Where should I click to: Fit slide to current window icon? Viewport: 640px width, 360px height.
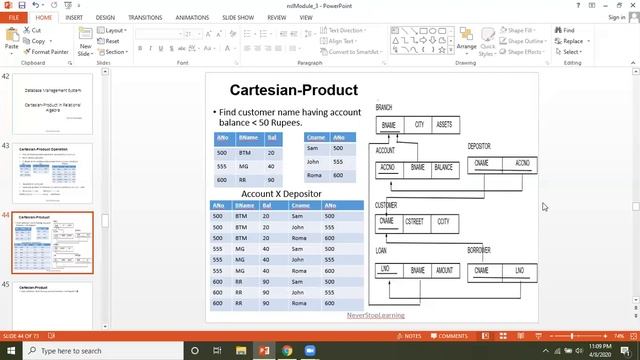pos(633,336)
